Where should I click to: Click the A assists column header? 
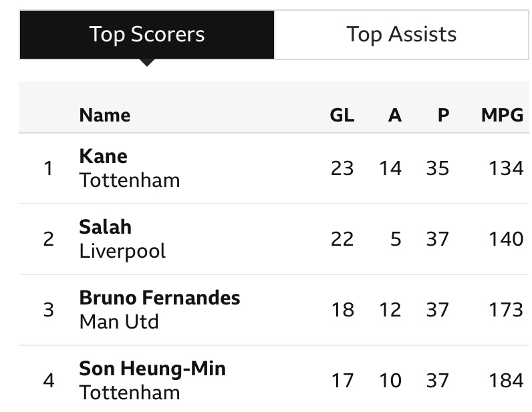pyautogui.click(x=394, y=115)
